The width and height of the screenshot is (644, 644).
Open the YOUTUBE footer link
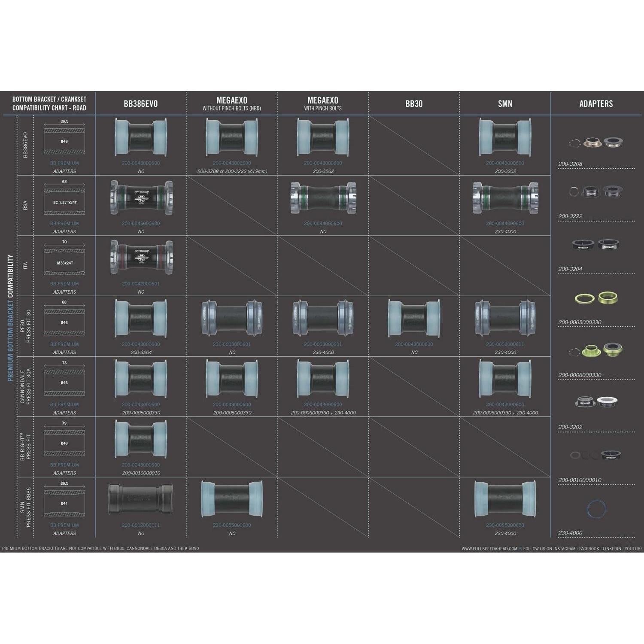(634, 549)
